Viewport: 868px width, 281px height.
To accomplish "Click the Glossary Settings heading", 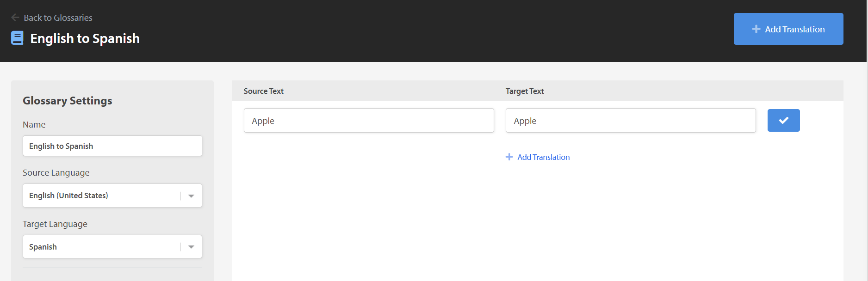I will point(68,101).
